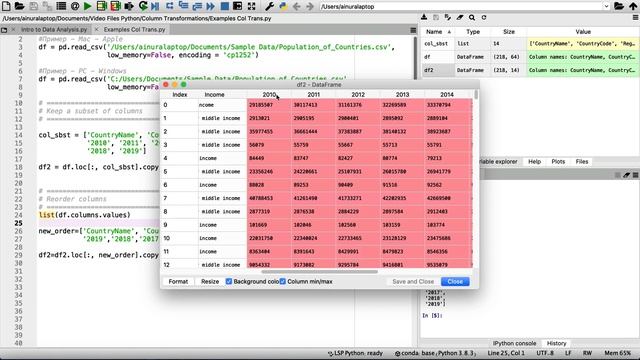Click Import data icon in Variable explorer
The height and width of the screenshot is (360, 640).
pos(424,18)
